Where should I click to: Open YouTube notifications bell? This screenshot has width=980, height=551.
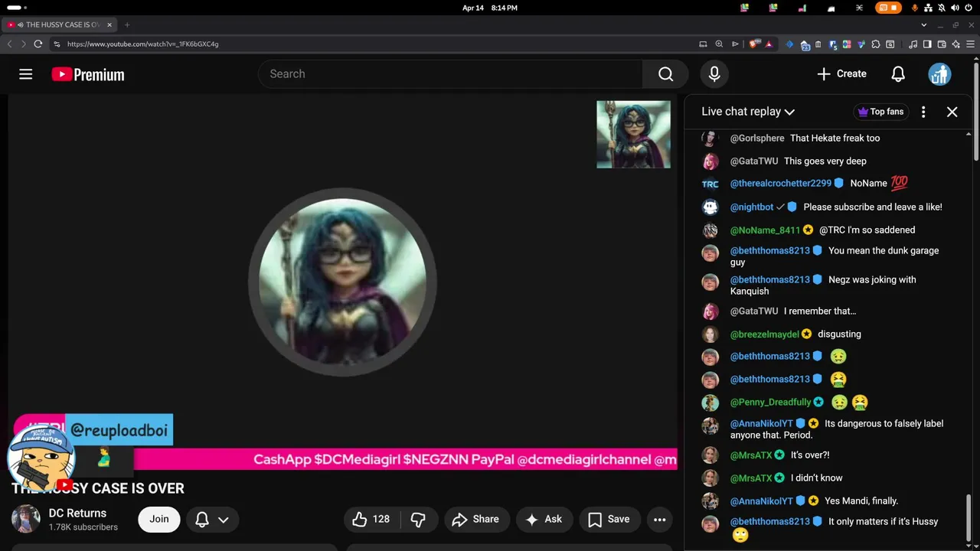coord(898,74)
